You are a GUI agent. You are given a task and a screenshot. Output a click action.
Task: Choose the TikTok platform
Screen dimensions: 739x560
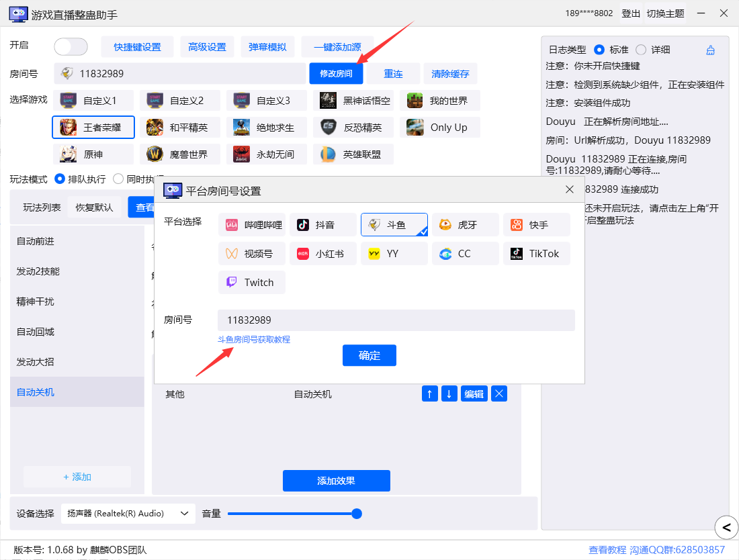point(536,254)
